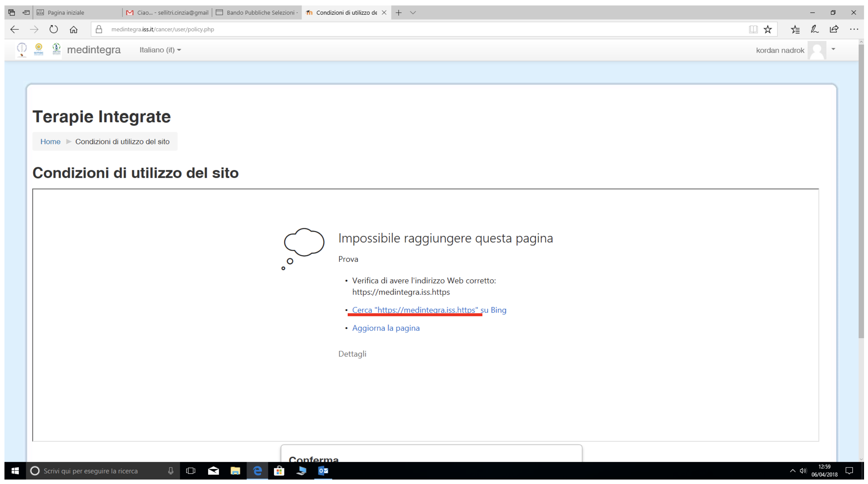Open the Italiano (it) language dropdown
This screenshot has width=868, height=484.
(x=160, y=50)
